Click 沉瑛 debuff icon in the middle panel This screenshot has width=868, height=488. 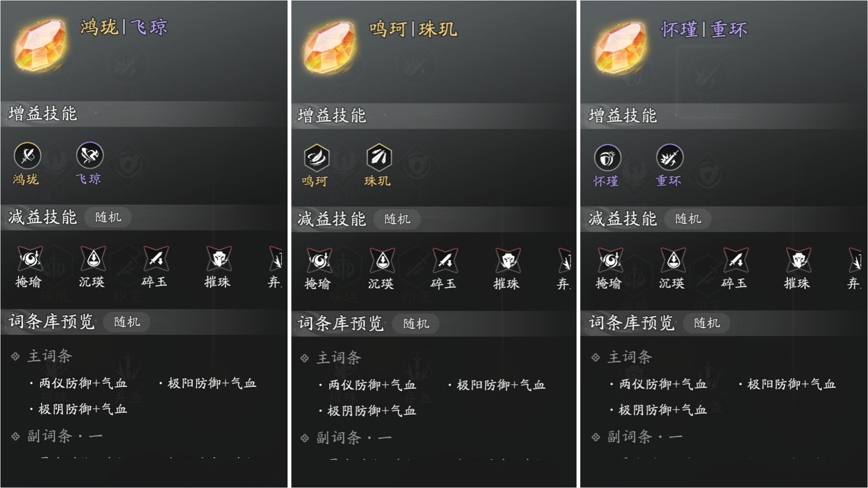coord(382,261)
